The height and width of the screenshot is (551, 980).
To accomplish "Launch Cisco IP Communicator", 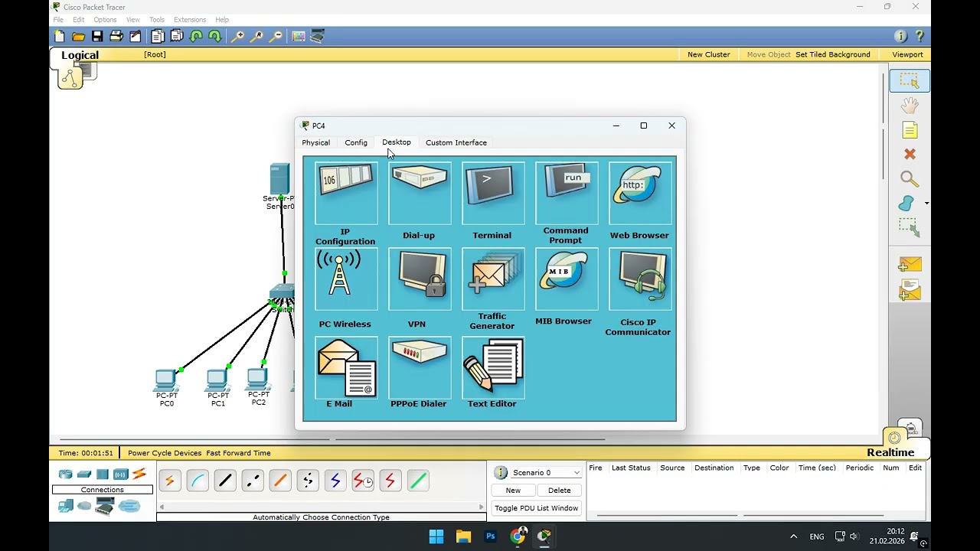I will tap(640, 279).
